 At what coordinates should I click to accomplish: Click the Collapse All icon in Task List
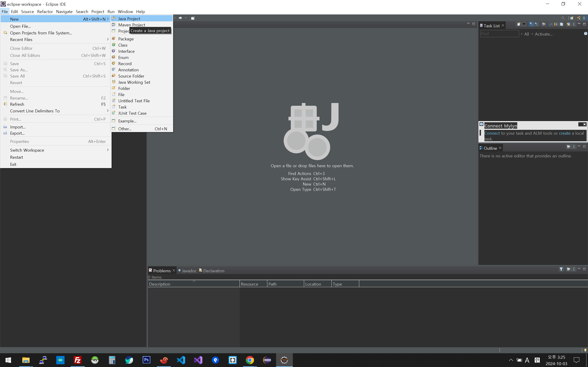click(x=562, y=24)
